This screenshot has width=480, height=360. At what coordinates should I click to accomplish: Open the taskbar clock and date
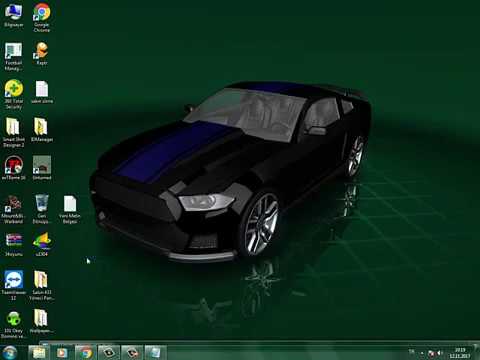[x=460, y=353]
